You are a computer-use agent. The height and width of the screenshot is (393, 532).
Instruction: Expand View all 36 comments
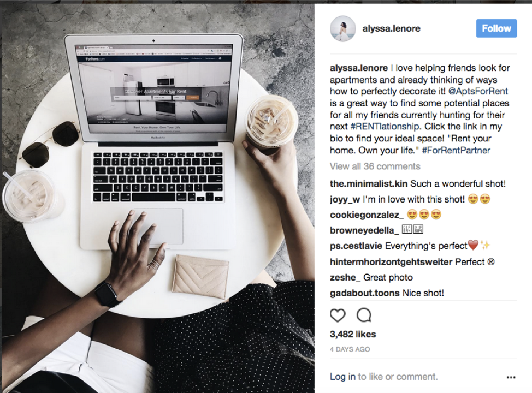click(375, 166)
